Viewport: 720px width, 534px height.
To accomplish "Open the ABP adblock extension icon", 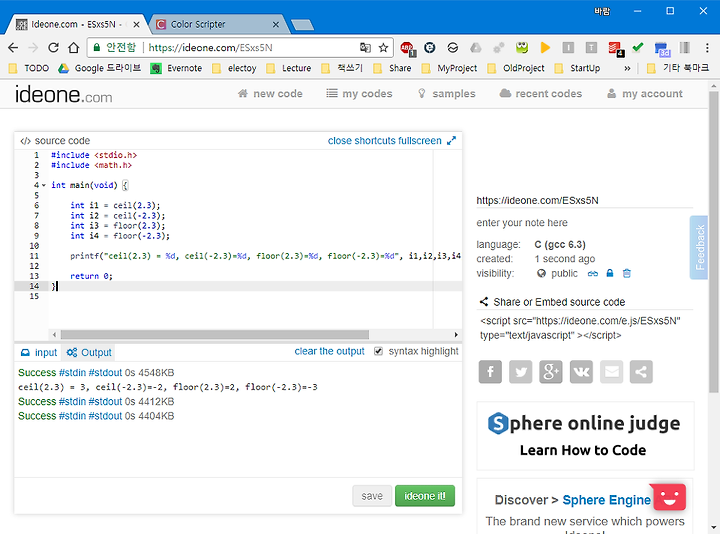I will coord(407,48).
